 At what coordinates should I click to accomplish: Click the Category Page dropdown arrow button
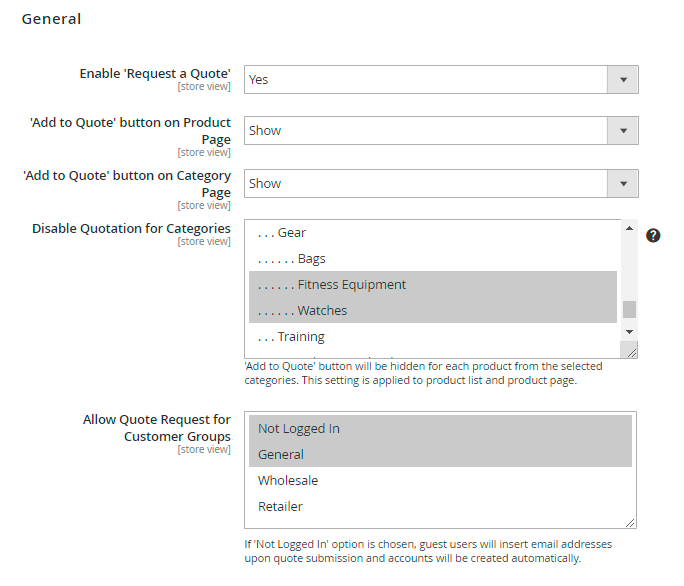pos(623,183)
